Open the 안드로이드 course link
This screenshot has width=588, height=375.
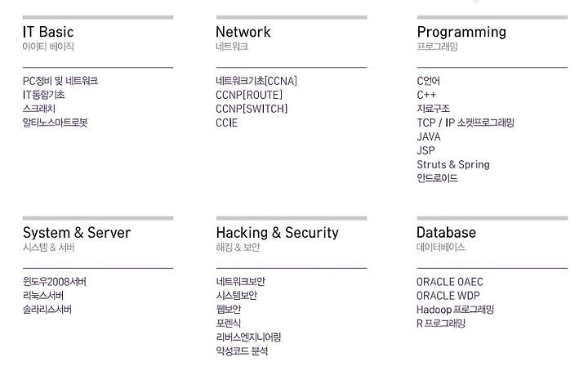coord(437,178)
